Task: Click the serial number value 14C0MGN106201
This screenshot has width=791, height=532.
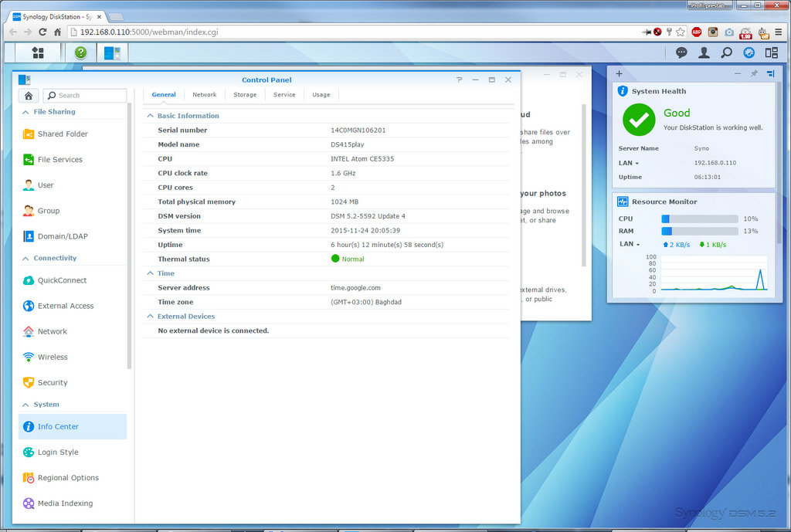Action: point(358,130)
